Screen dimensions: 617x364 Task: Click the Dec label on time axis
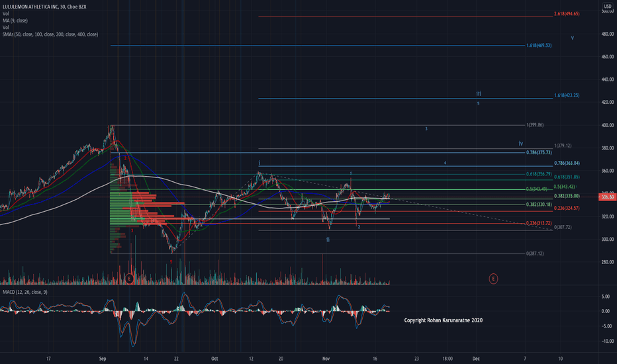[x=476, y=359]
